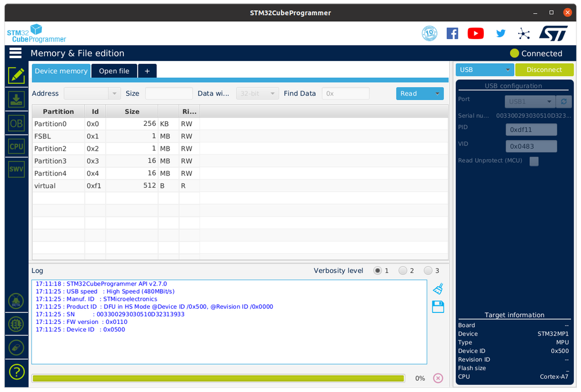Select Memory & File edition pencil icon
Screen dimensions: 581x392
coord(16,76)
